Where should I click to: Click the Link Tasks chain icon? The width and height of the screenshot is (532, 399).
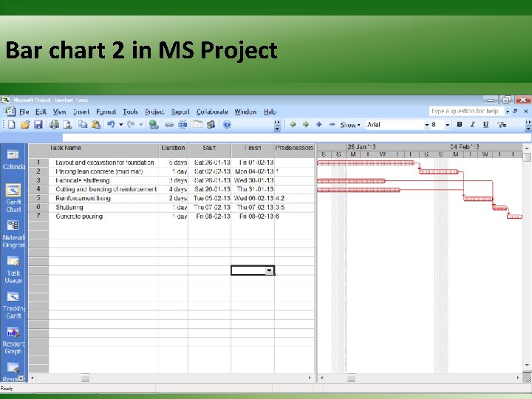click(x=169, y=125)
